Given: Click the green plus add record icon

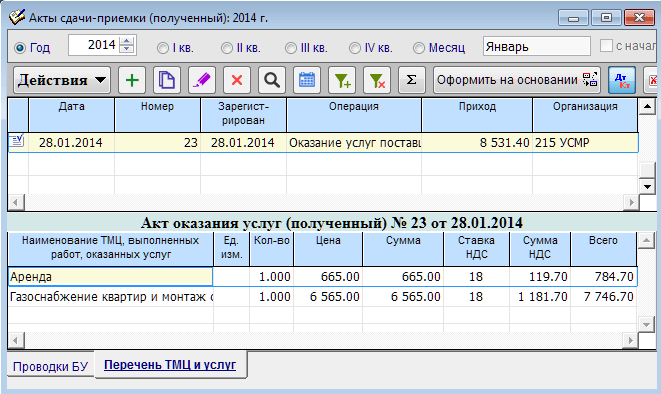Looking at the screenshot, I should (x=132, y=80).
